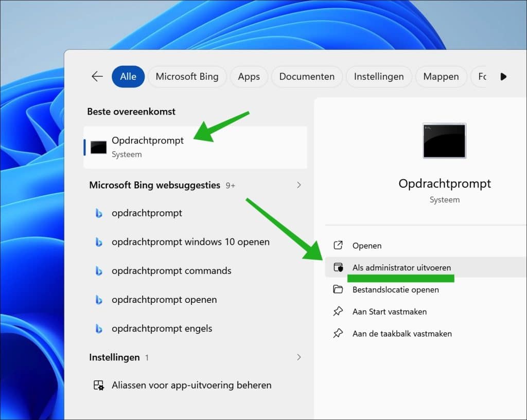Click the Microsoft Bing websuggesties heading
527x420 pixels.
pos(154,185)
